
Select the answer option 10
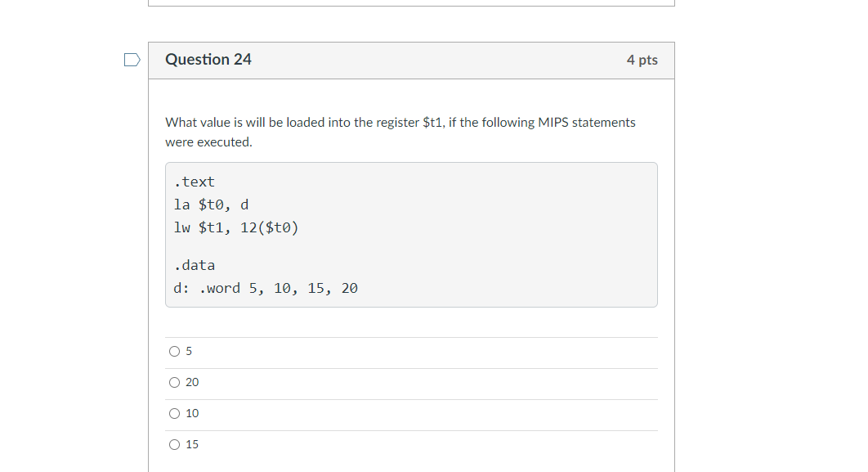174,413
